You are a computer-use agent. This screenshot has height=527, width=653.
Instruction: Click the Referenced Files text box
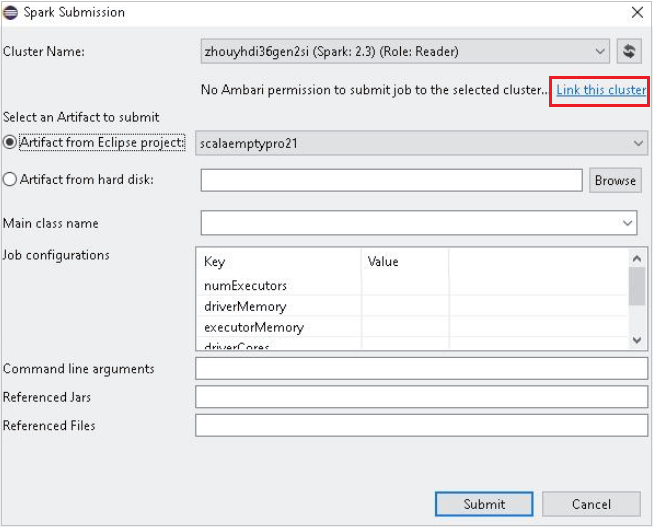(x=421, y=425)
